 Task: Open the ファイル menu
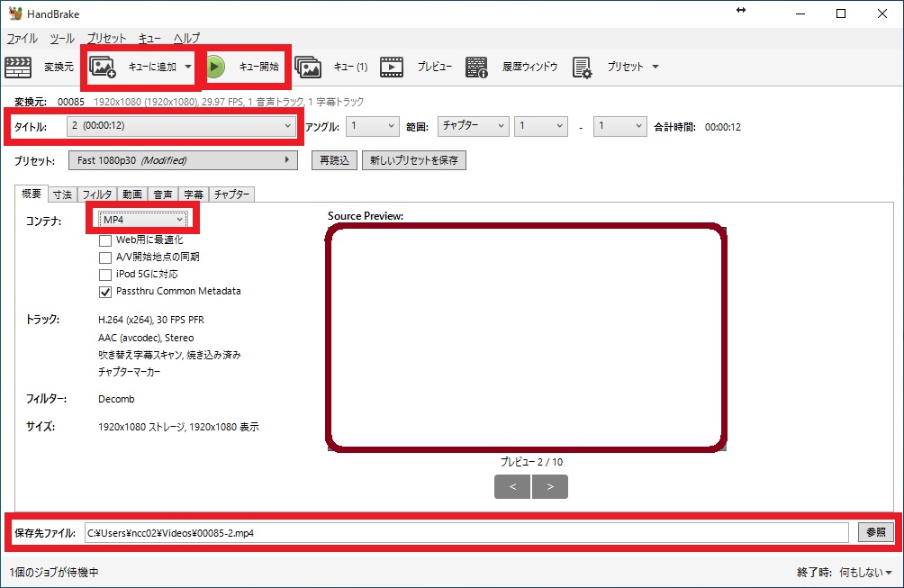pos(23,39)
